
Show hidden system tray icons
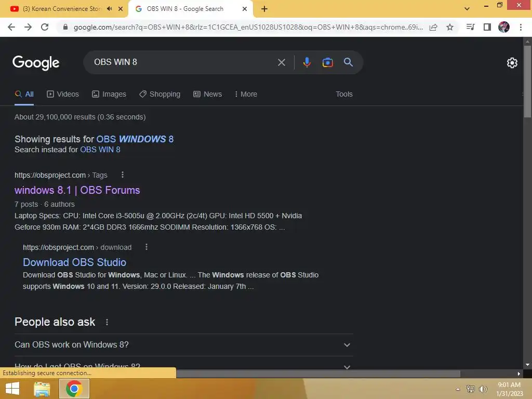[458, 389]
